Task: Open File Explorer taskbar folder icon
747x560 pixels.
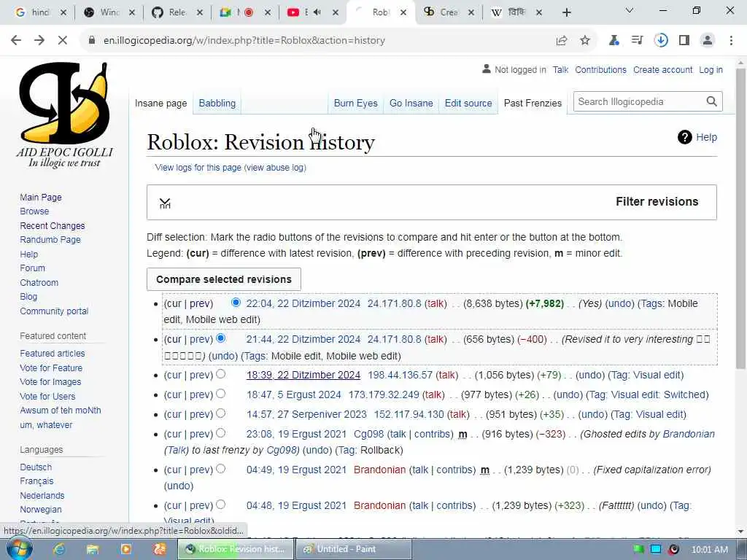Action: (x=93, y=549)
